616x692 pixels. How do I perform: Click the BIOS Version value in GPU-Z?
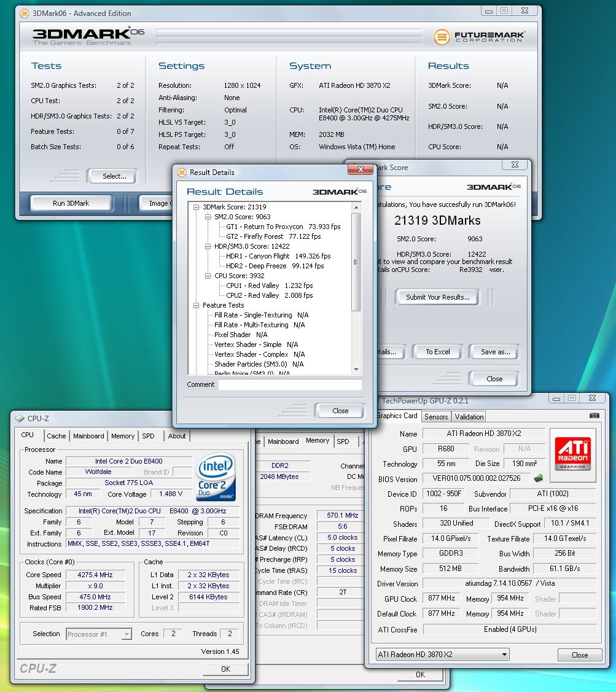(x=477, y=478)
